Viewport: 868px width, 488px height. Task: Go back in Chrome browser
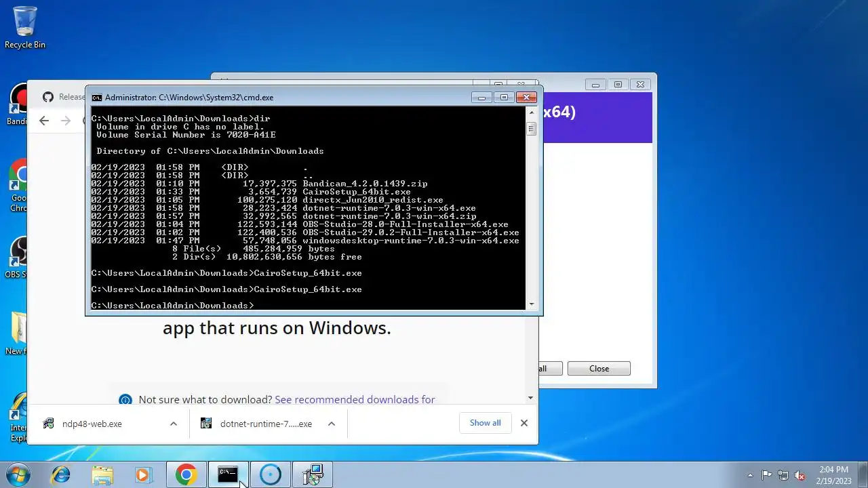(x=44, y=121)
